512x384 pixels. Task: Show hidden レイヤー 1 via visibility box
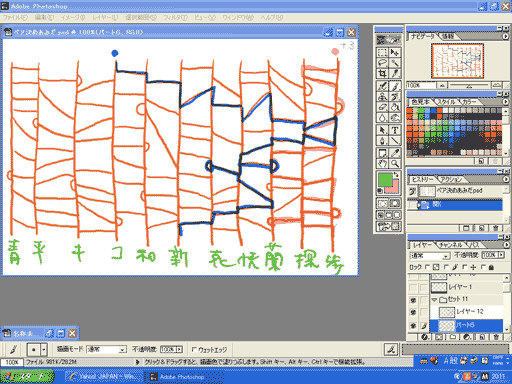413,287
